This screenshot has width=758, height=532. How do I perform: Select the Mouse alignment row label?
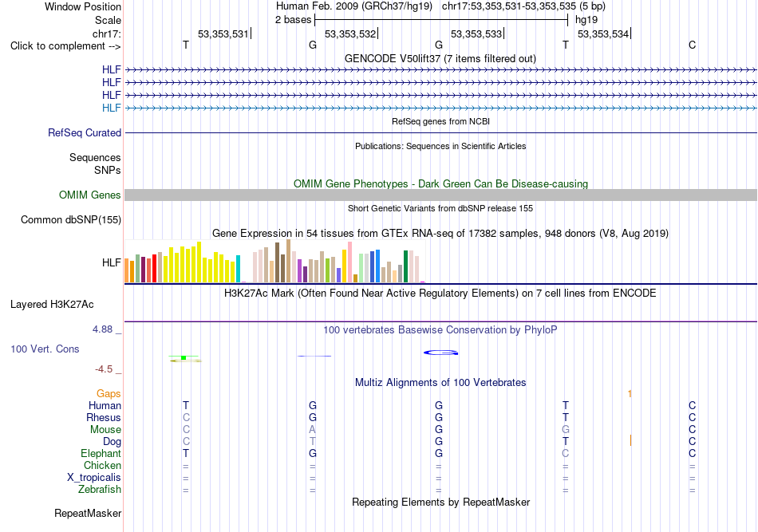pyautogui.click(x=105, y=430)
